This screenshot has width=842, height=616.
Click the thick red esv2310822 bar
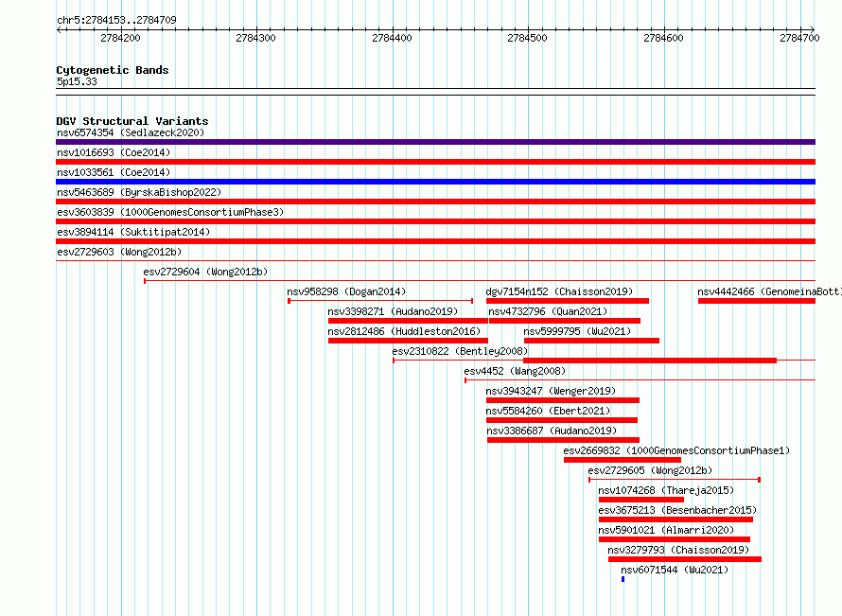(x=650, y=361)
